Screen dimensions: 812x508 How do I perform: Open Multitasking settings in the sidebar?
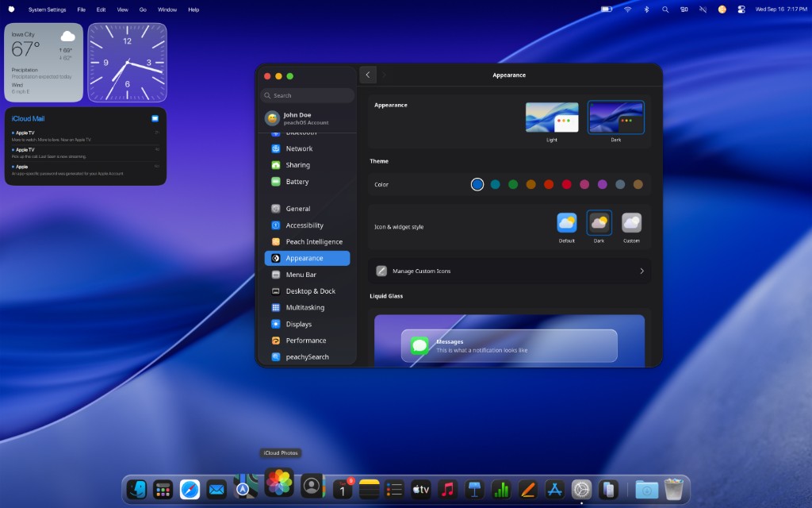click(x=307, y=308)
